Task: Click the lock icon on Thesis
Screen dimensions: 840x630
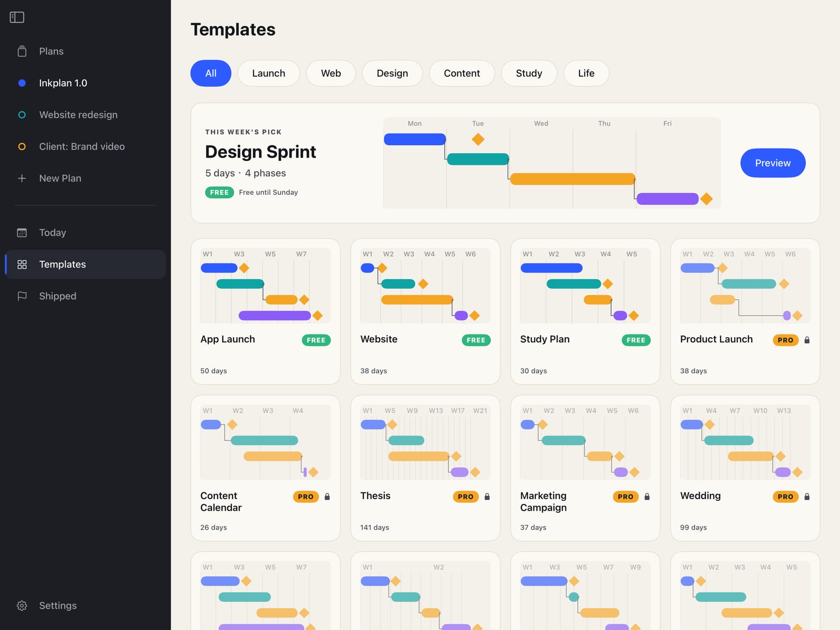Action: (x=487, y=497)
